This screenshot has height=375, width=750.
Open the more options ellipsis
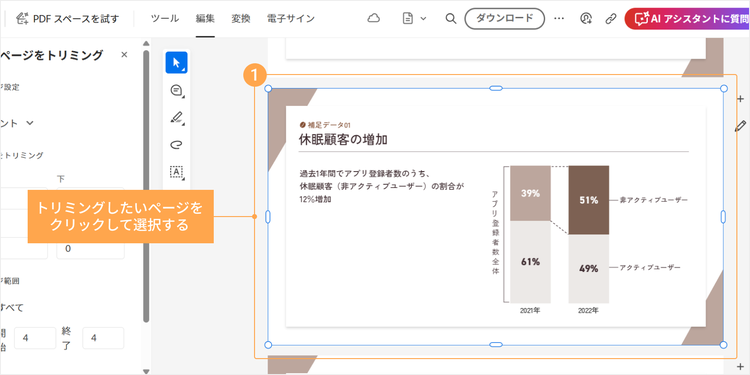tap(559, 19)
